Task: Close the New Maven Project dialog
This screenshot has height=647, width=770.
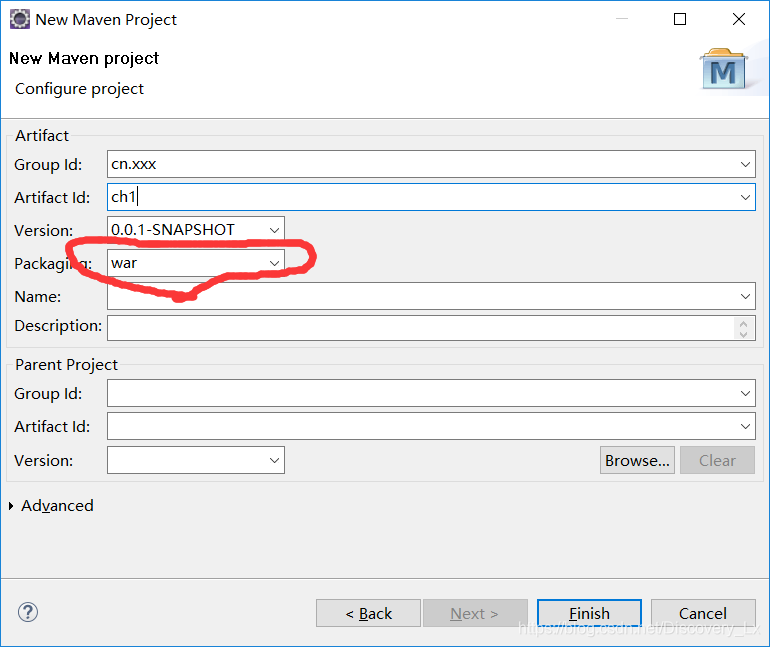Action: pyautogui.click(x=739, y=19)
